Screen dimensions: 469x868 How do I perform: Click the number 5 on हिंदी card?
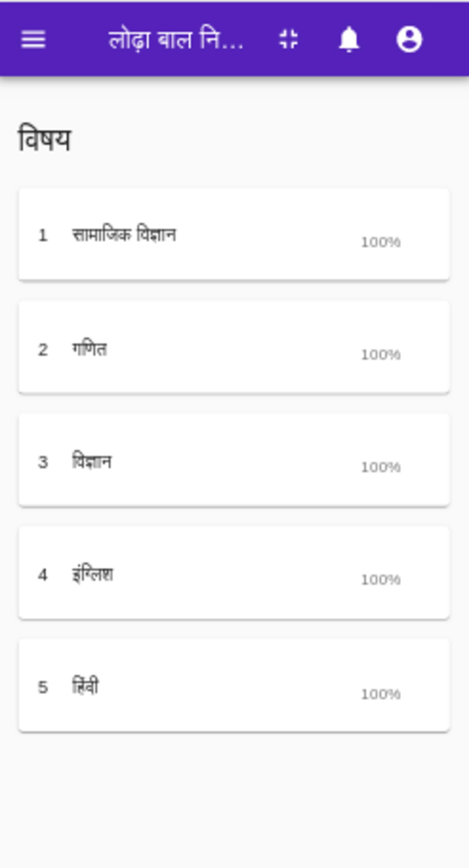tap(43, 687)
